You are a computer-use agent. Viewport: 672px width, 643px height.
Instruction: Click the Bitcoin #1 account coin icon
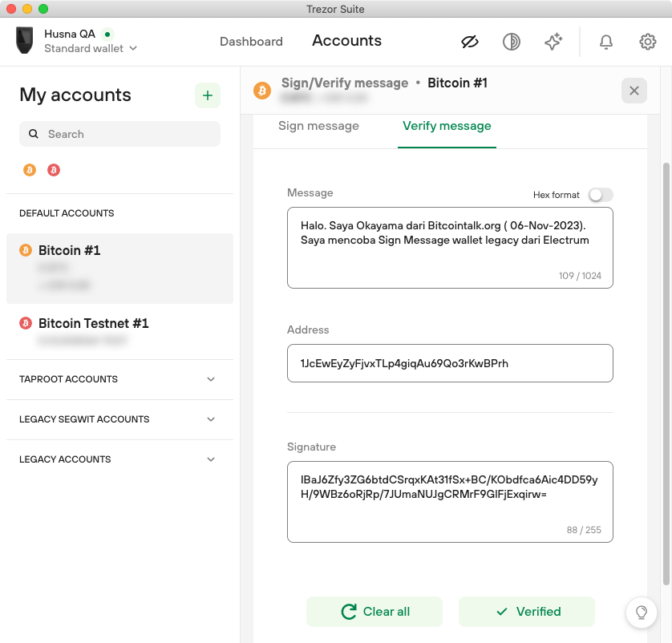[x=26, y=250]
